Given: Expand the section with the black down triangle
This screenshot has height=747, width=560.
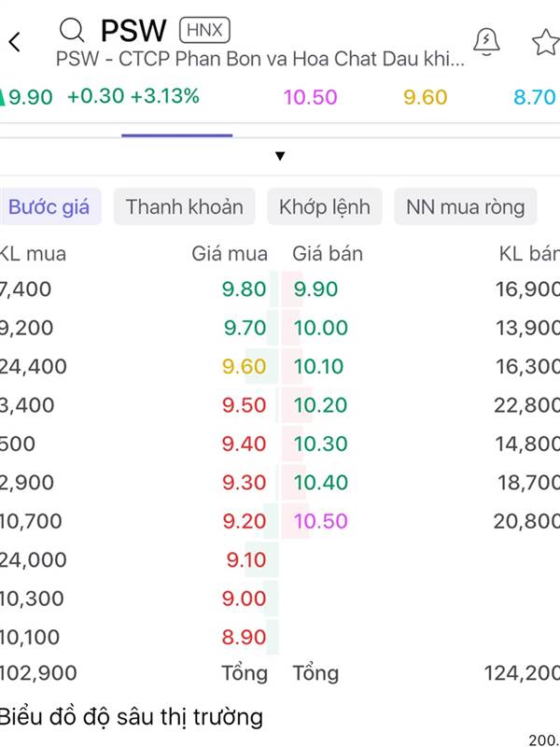Looking at the screenshot, I should (x=280, y=156).
